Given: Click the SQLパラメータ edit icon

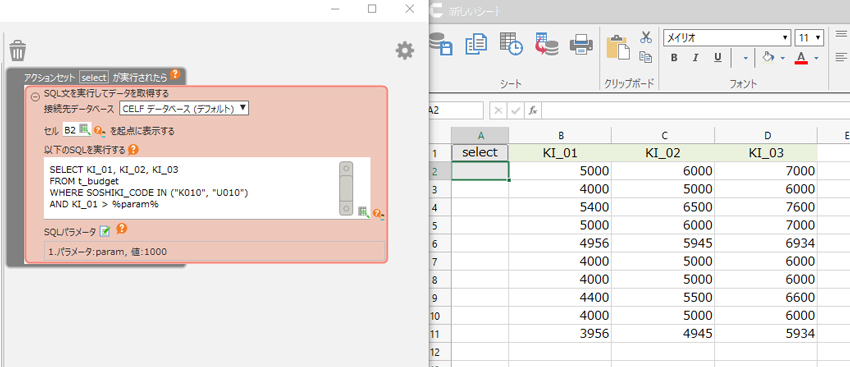Looking at the screenshot, I should click(x=105, y=231).
